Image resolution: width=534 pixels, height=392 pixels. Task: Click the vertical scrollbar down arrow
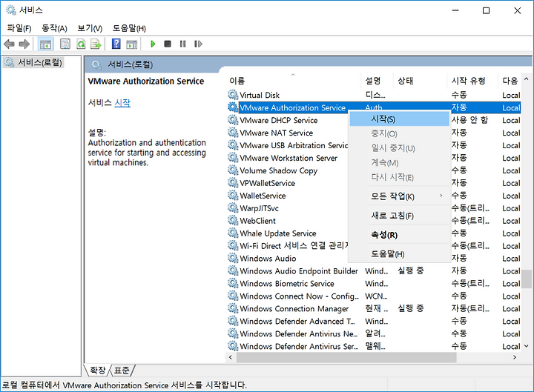(527, 346)
